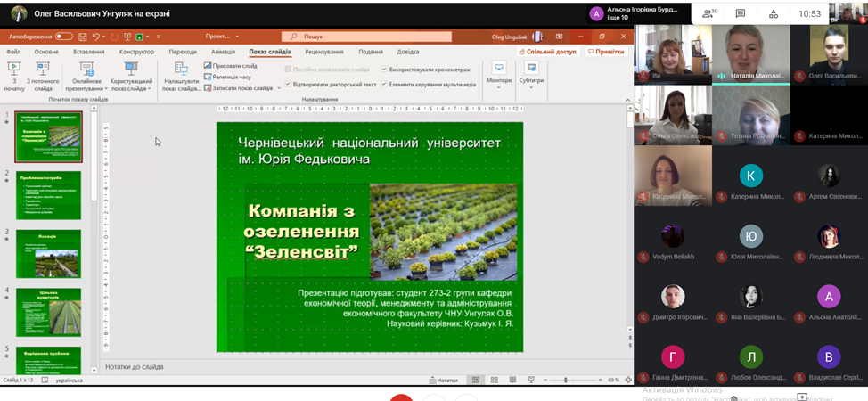Screen dimensions: 868x401
Task: Show everyone participants list in Meet
Action: coord(711,14)
